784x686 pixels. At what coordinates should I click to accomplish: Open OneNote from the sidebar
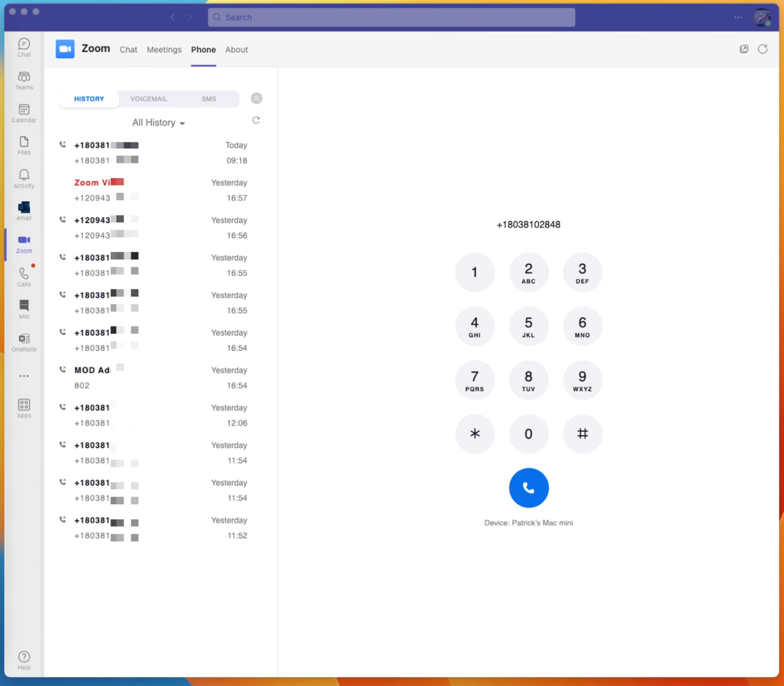(24, 342)
